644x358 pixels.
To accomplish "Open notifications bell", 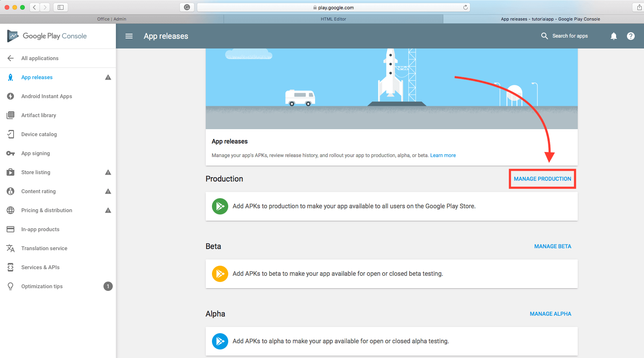I will tap(614, 36).
